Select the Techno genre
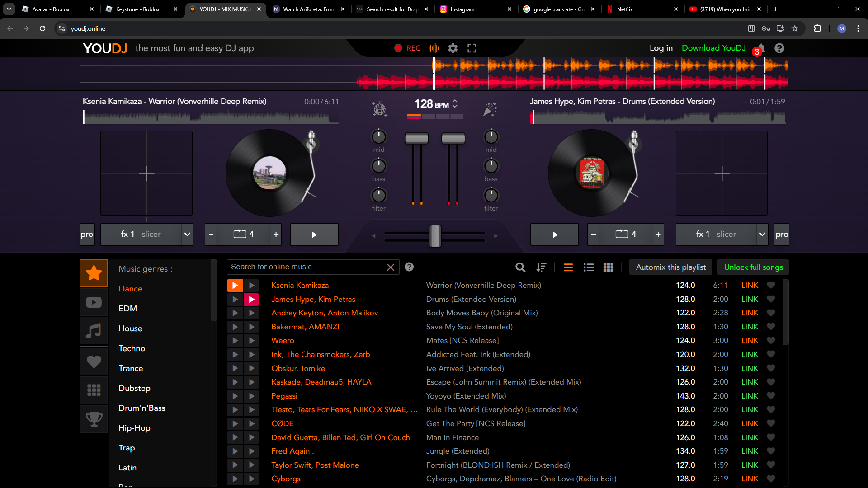Screen dimensions: 868x488 click(132, 348)
